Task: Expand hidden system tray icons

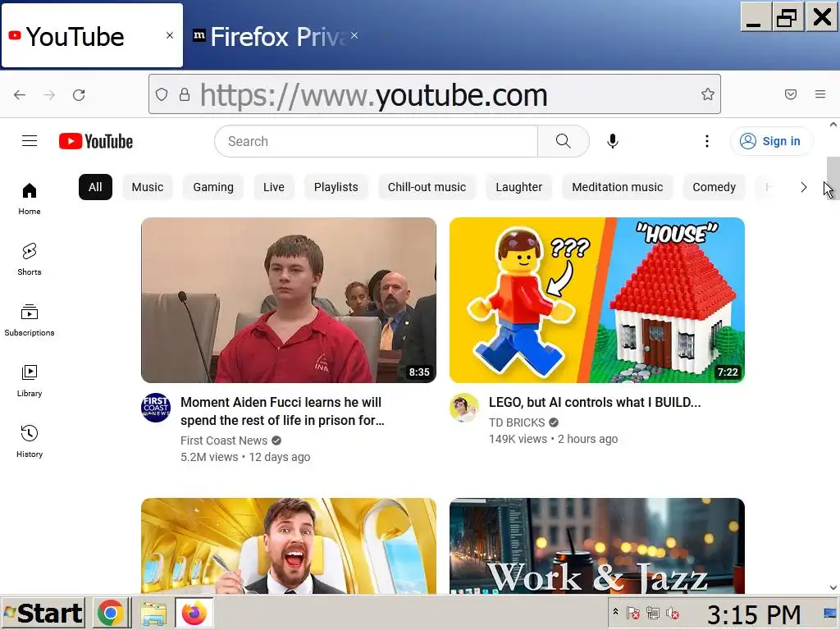Action: (x=615, y=611)
